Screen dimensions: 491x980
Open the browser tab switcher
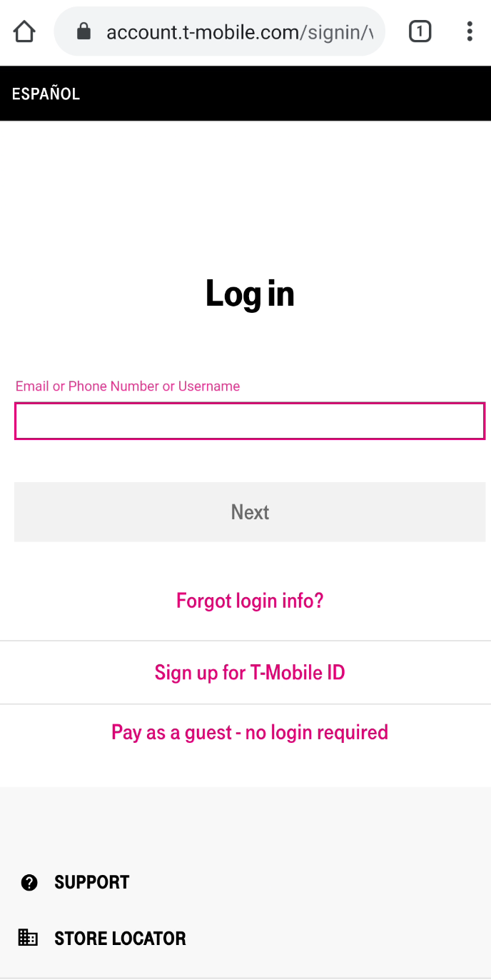click(x=420, y=31)
